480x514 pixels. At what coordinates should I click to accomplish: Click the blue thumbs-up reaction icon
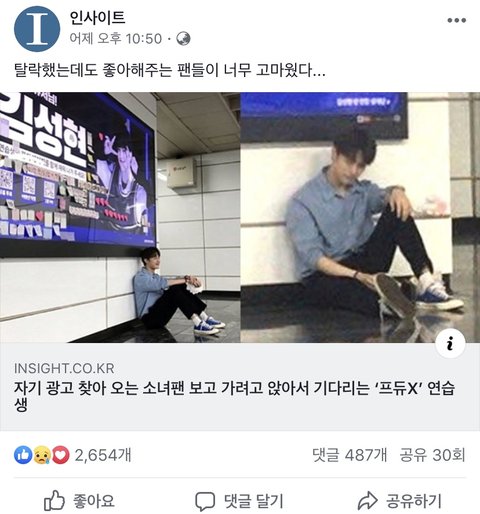click(23, 455)
